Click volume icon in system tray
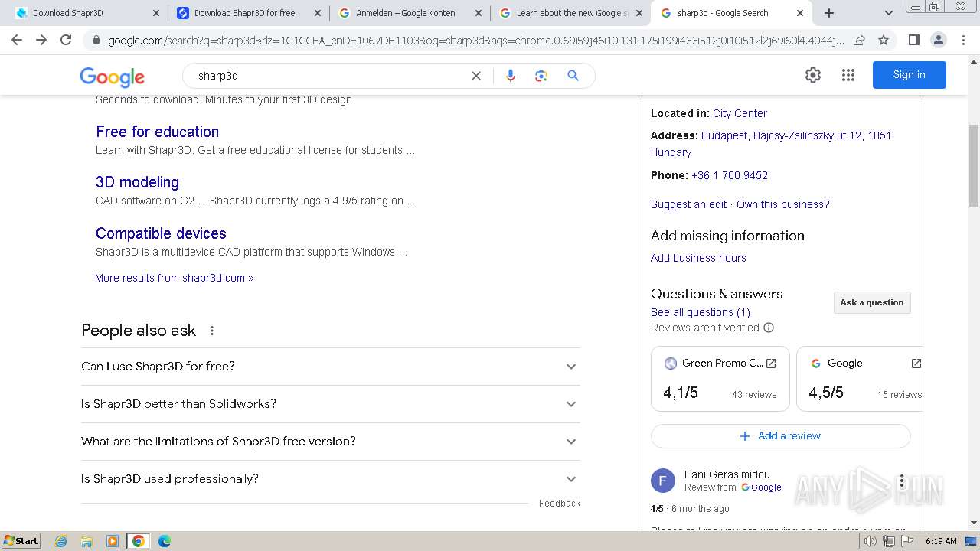 871,541
